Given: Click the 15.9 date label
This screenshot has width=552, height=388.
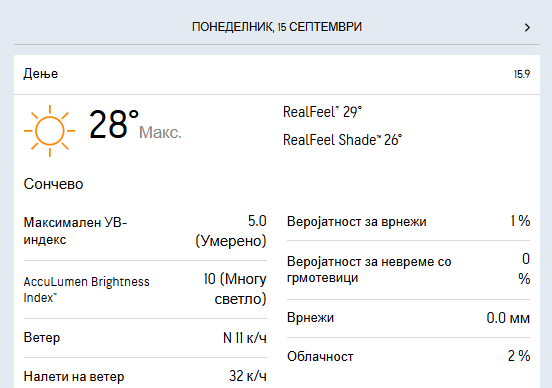Looking at the screenshot, I should [522, 74].
